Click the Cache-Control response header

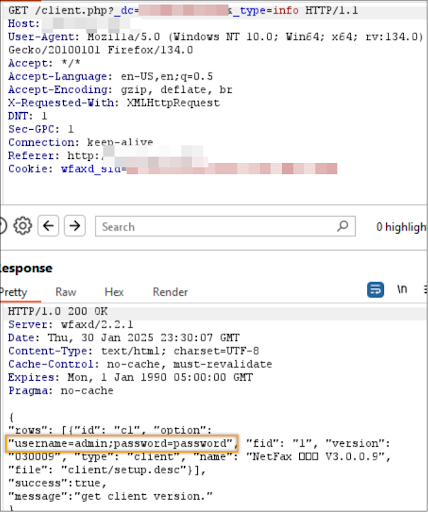140,364
